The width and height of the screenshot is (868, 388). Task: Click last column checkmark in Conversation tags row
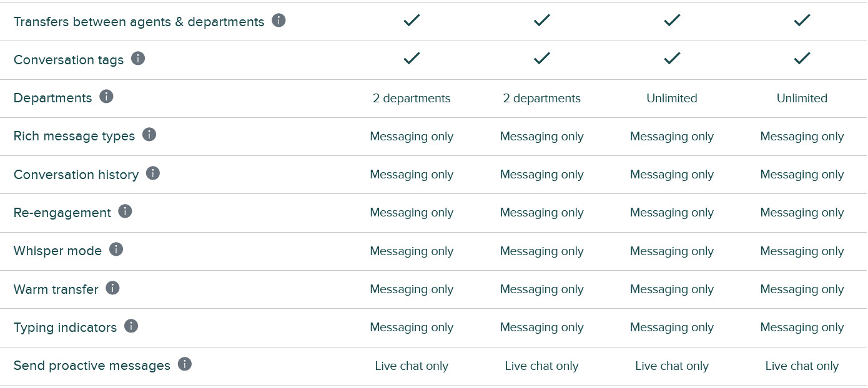point(802,59)
